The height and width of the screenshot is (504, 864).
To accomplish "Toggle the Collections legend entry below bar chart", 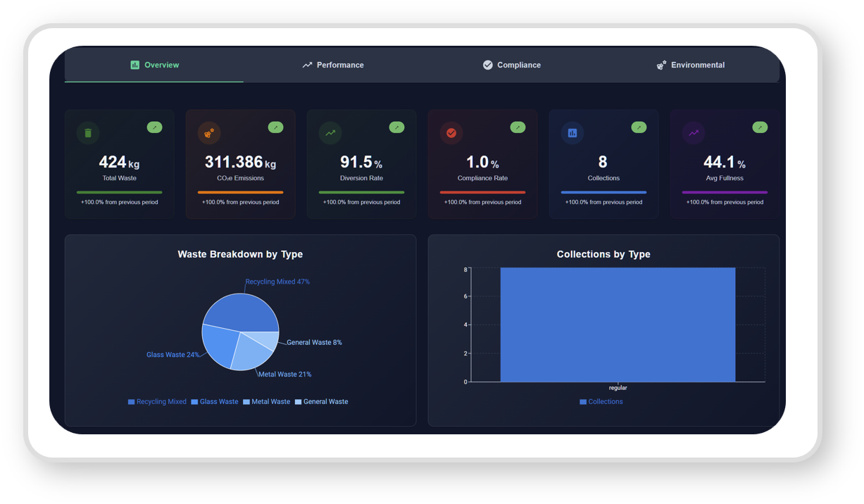I will pos(601,402).
